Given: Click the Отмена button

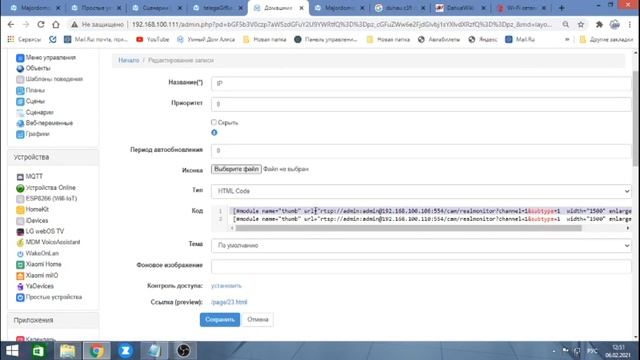Looking at the screenshot, I should click(x=258, y=320).
